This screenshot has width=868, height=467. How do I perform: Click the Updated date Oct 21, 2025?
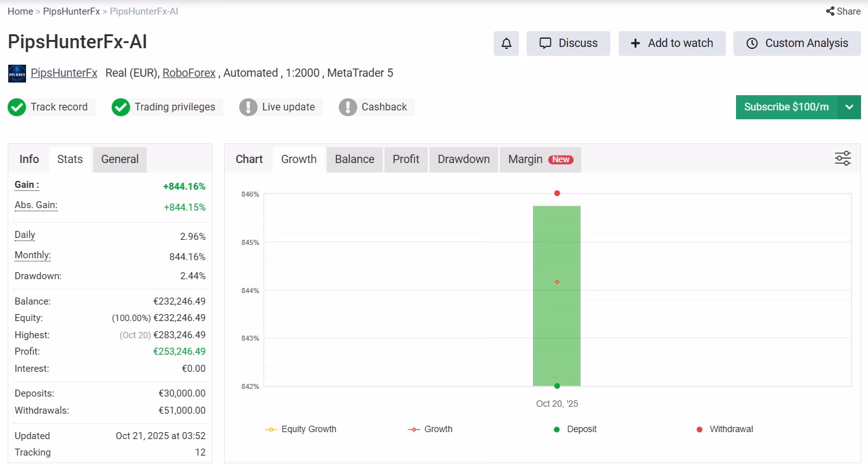pos(161,436)
